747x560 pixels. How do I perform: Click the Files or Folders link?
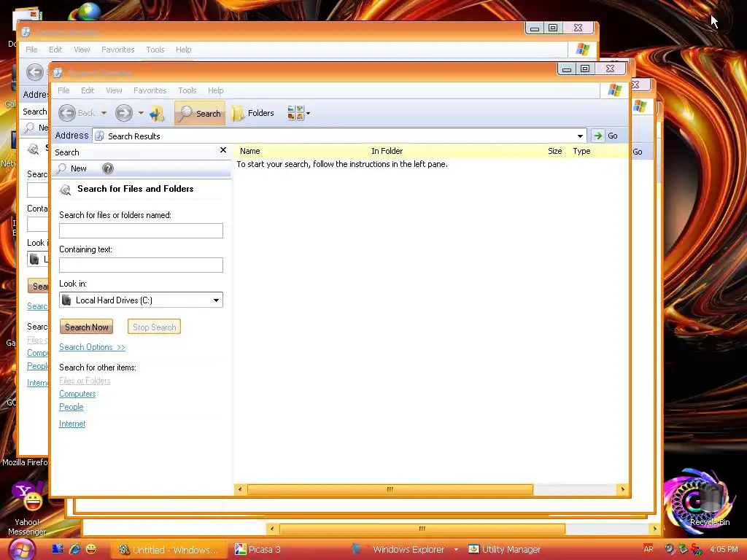coord(85,381)
